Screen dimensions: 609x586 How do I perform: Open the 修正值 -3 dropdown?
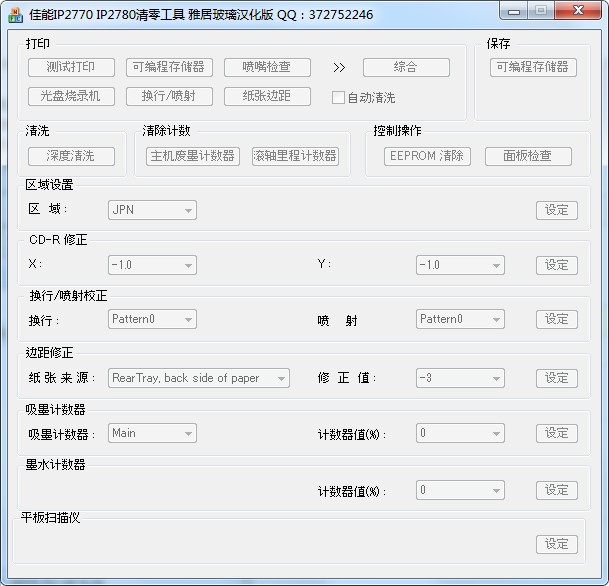pyautogui.click(x=460, y=378)
